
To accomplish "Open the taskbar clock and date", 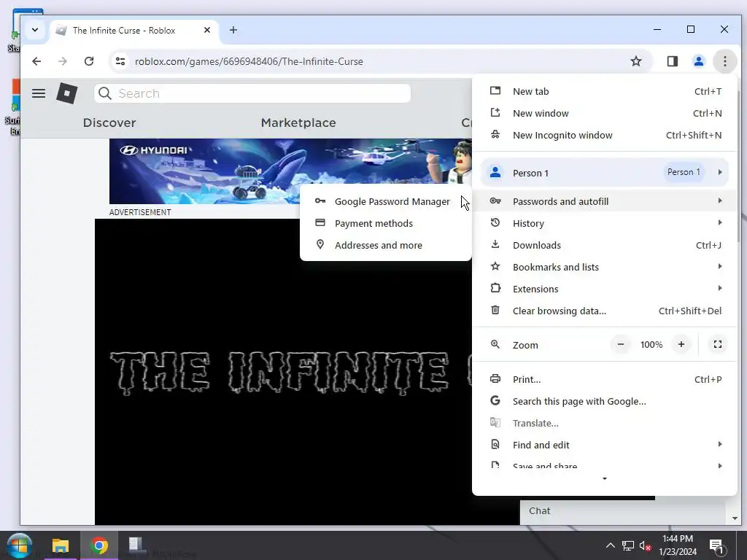I will click(678, 545).
